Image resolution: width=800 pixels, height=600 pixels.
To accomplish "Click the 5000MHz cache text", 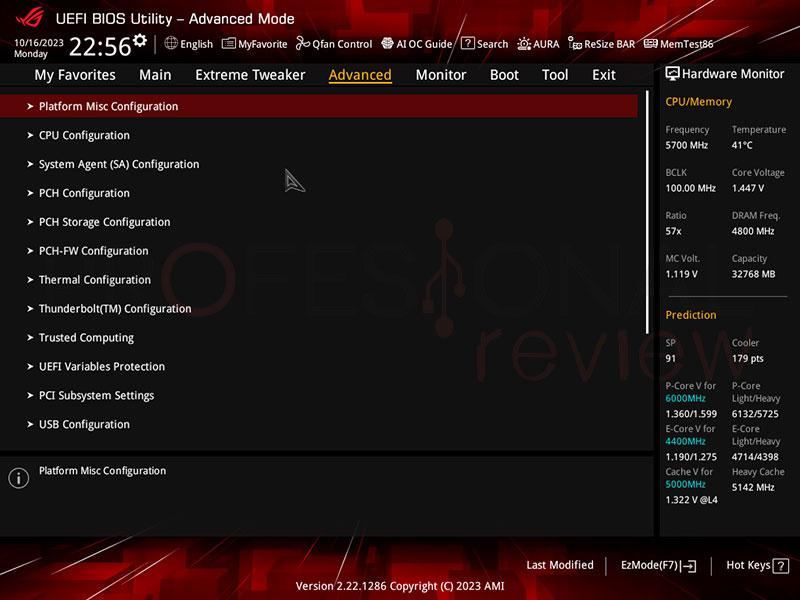I will (x=685, y=484).
